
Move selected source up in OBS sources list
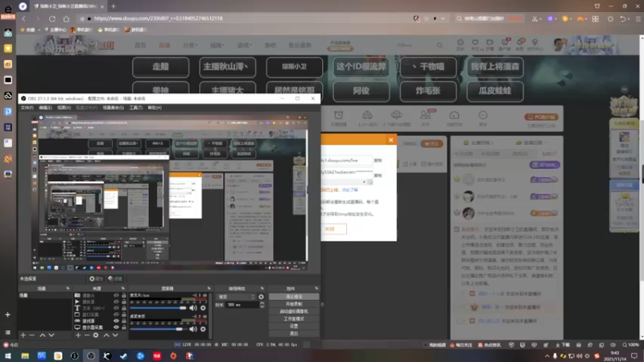106,335
